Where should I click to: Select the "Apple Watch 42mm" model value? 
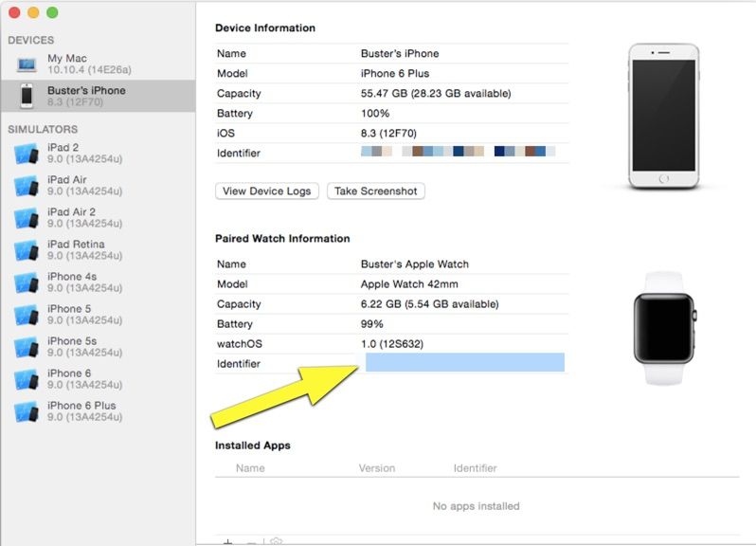(409, 284)
